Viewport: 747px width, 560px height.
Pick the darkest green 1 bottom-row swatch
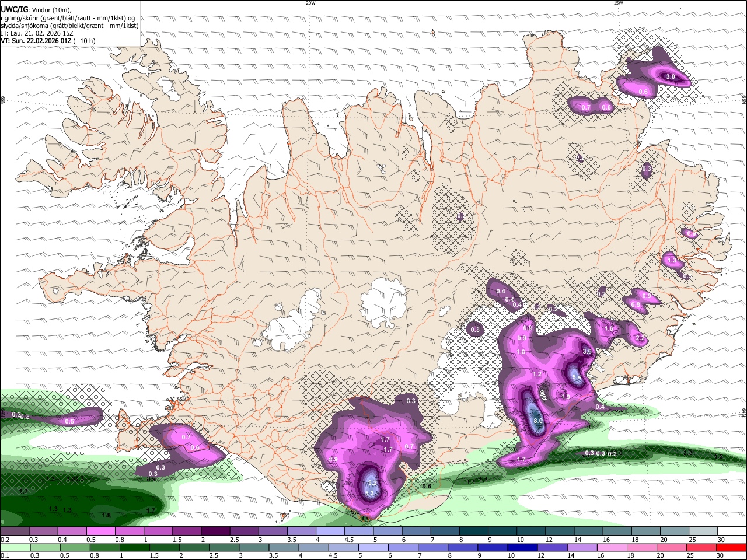[x=134, y=547]
